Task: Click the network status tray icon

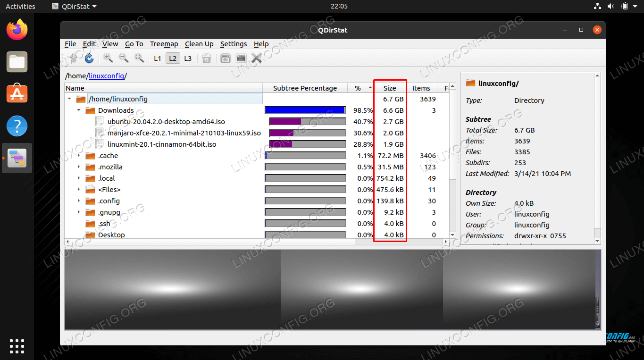Action: tap(597, 6)
